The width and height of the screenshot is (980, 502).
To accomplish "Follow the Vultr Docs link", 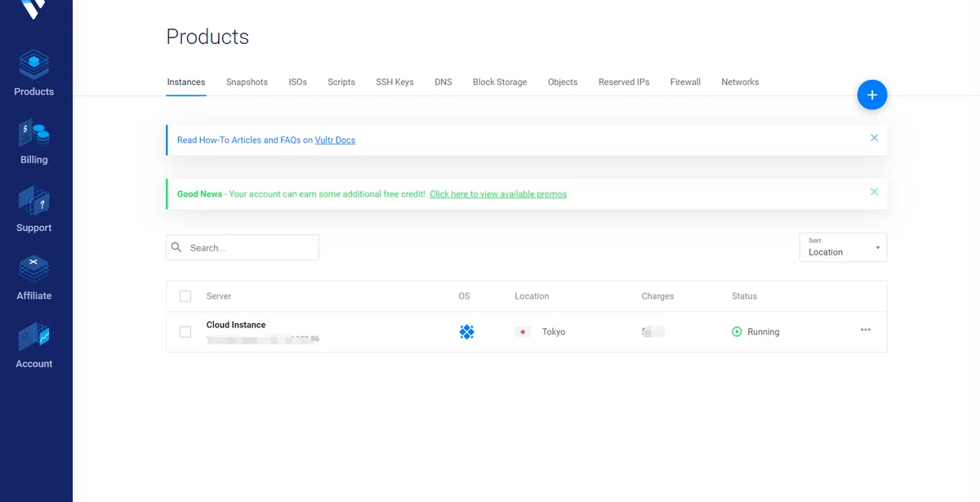I will 335,140.
